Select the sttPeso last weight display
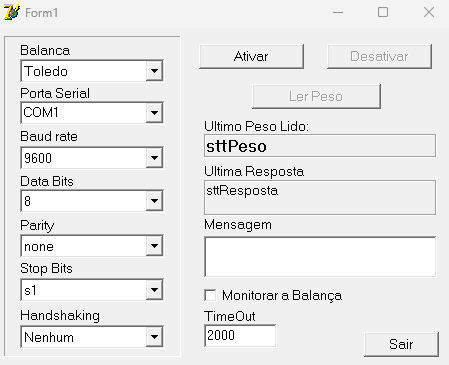449x365 pixels. click(320, 146)
